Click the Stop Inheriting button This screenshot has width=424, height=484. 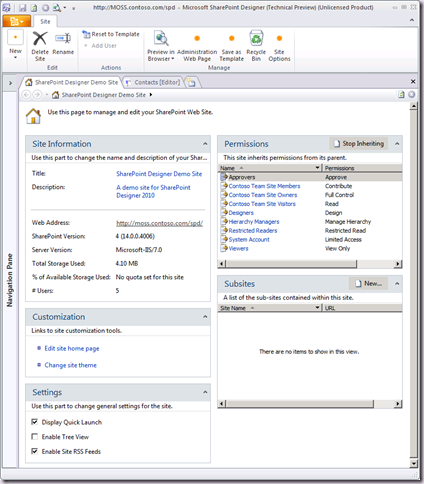tap(359, 144)
